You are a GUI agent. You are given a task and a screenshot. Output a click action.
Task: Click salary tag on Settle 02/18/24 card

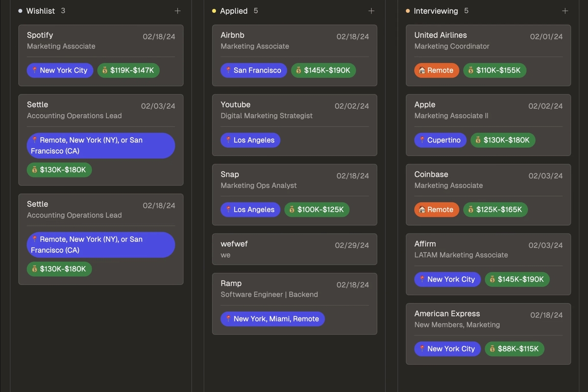click(x=59, y=269)
